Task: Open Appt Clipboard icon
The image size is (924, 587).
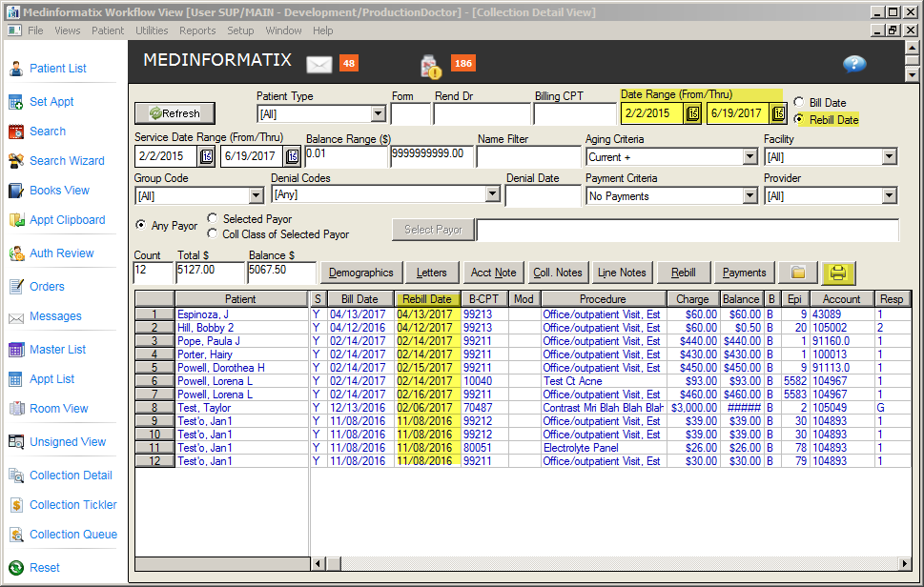Action: point(16,220)
